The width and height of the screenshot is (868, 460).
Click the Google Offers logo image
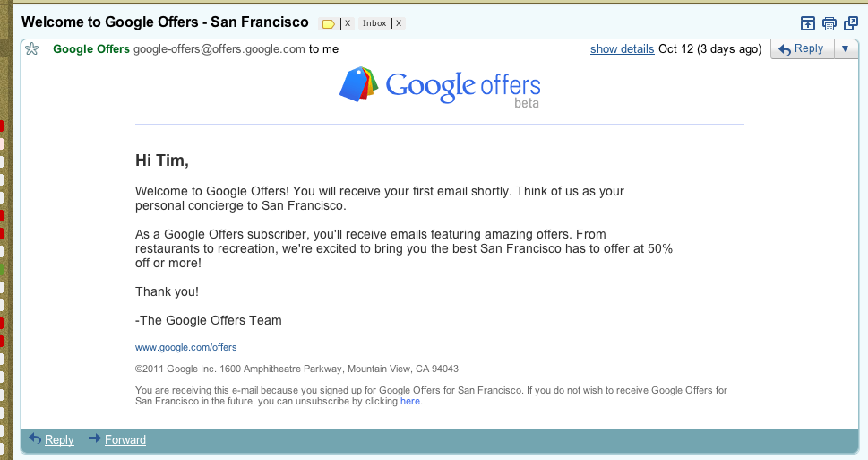440,86
